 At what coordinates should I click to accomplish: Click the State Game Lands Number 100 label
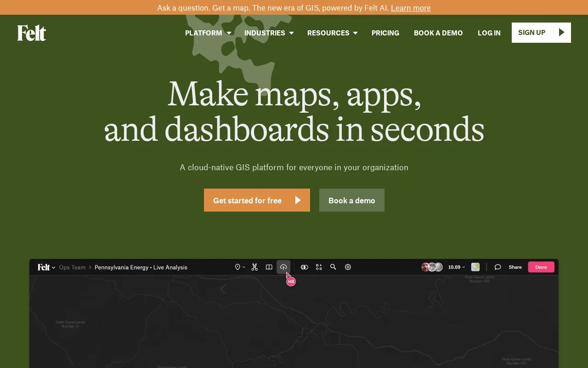(x=479, y=279)
